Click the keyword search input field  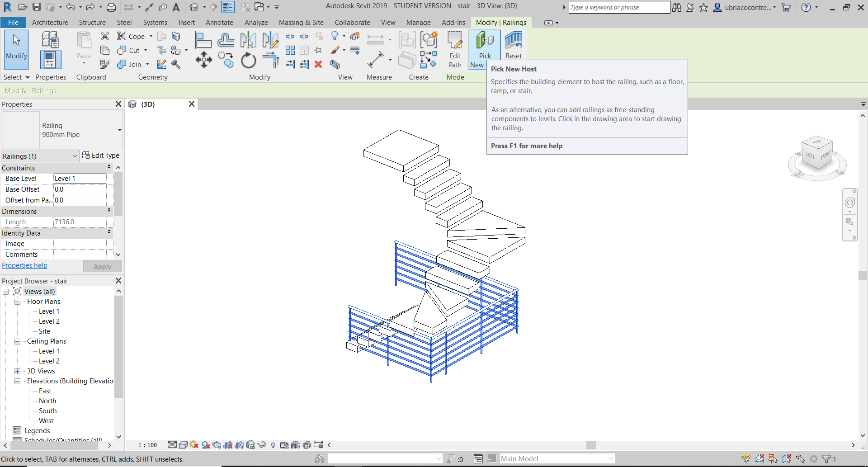point(619,7)
